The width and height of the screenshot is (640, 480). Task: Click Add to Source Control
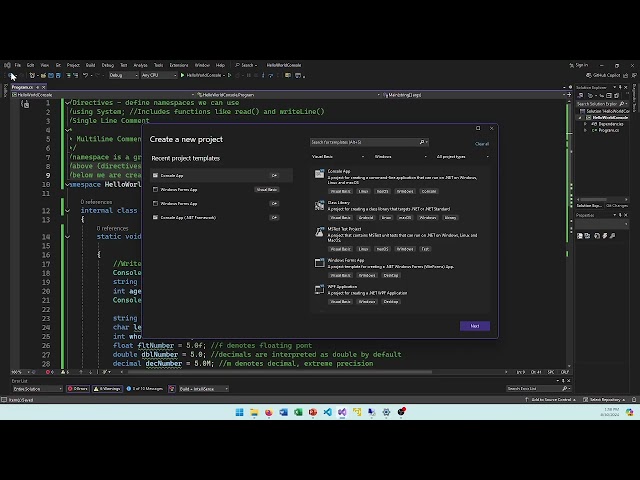pyautogui.click(x=551, y=400)
